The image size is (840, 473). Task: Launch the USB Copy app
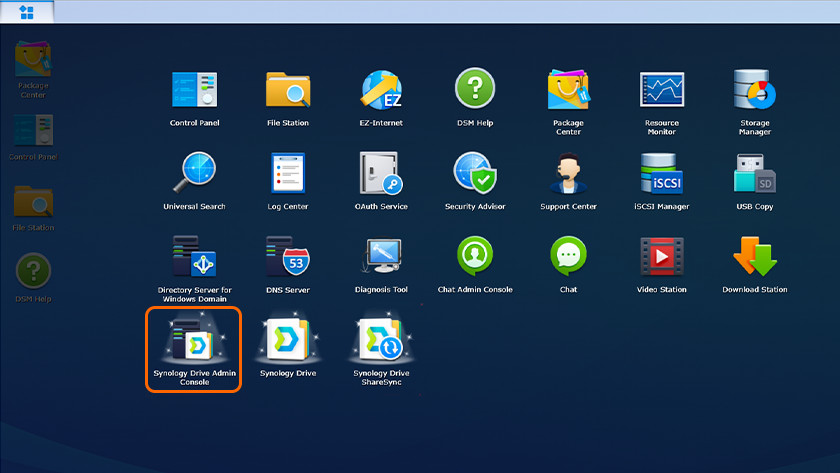[755, 175]
